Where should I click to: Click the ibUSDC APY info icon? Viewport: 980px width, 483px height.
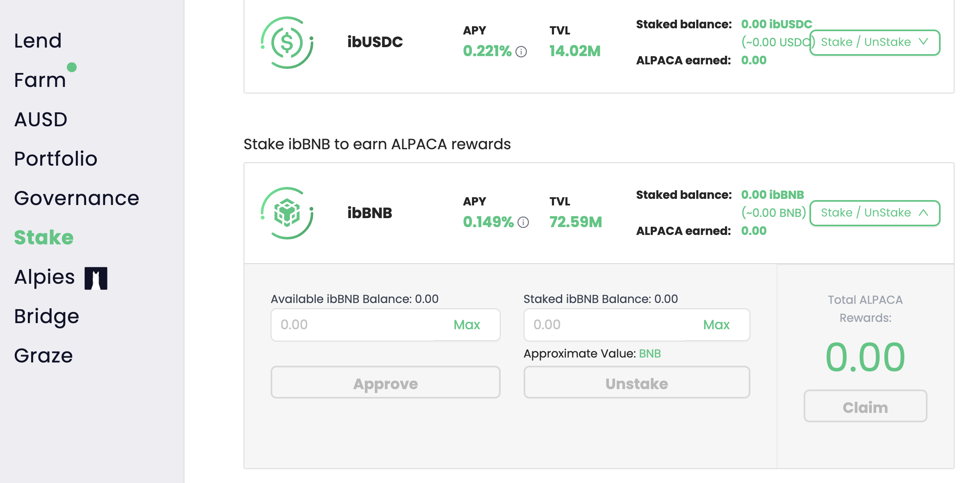tap(521, 52)
